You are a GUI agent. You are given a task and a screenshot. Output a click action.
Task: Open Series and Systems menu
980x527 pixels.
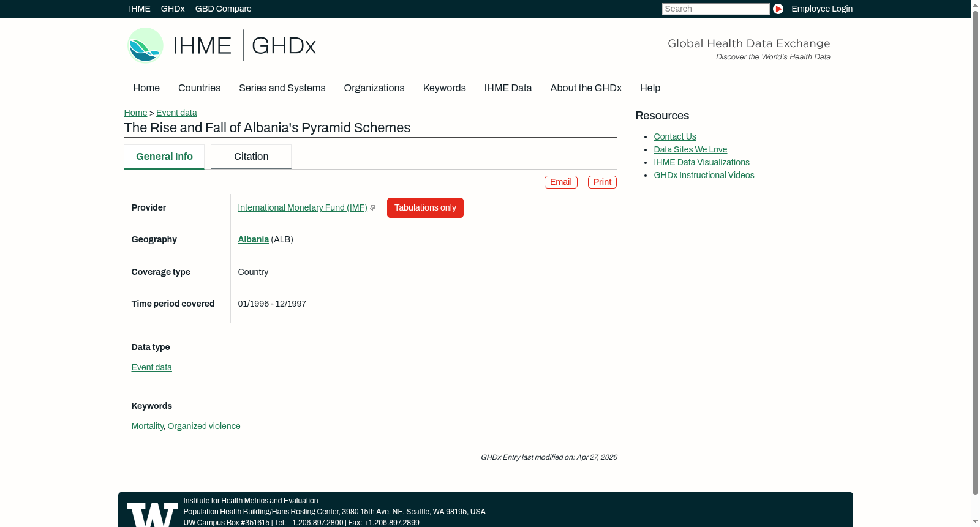click(x=282, y=88)
